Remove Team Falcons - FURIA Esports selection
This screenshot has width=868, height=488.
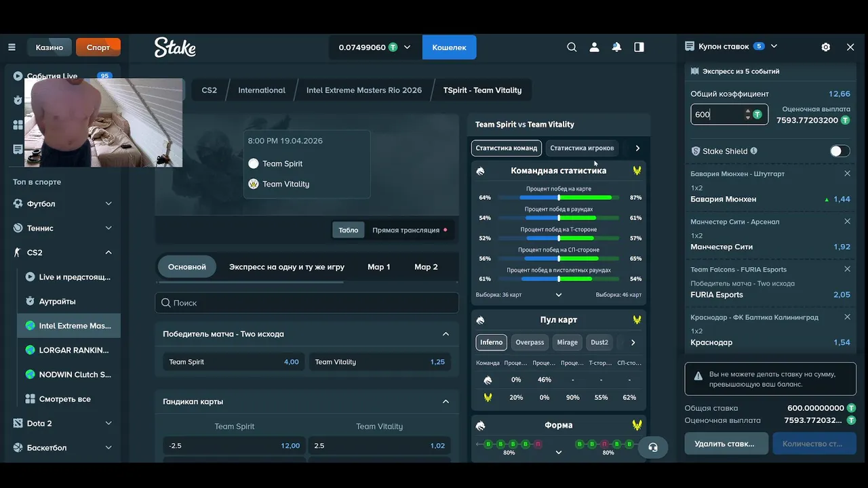(847, 269)
